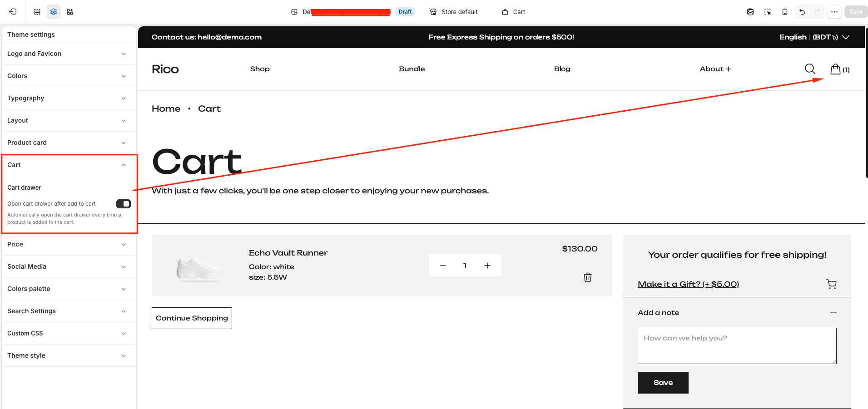868x409 pixels.
Task: Open the App embeds icon
Action: [x=70, y=12]
